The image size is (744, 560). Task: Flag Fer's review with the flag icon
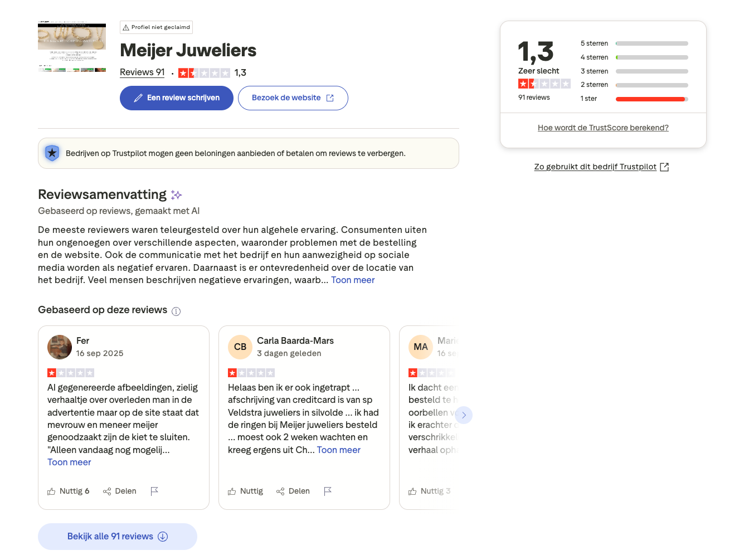pos(154,491)
